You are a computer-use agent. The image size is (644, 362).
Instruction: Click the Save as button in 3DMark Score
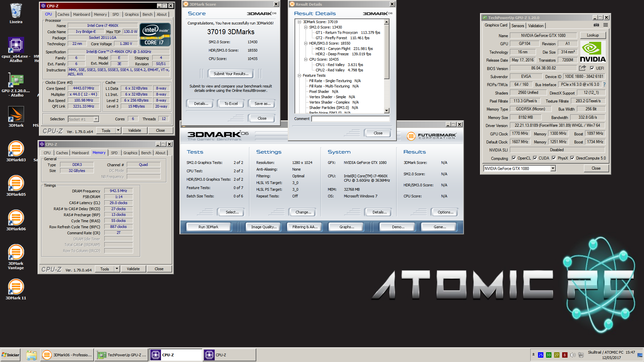(x=262, y=104)
